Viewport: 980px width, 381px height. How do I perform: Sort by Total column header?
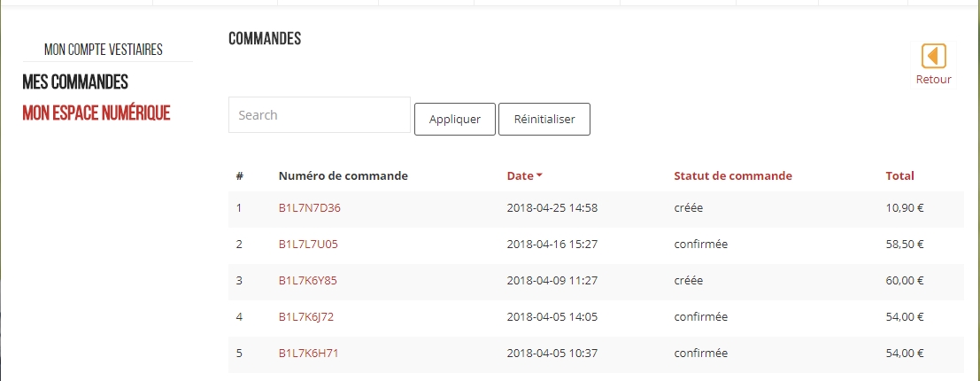click(899, 176)
